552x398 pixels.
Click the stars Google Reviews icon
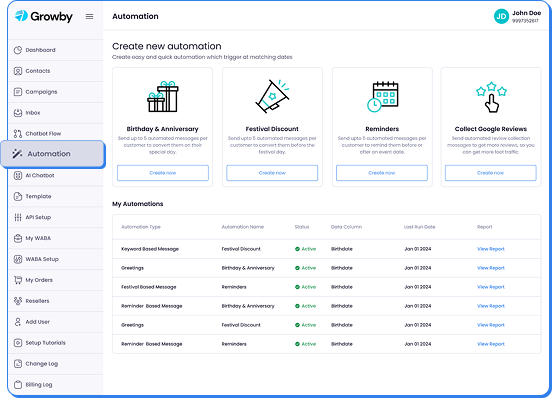click(491, 97)
